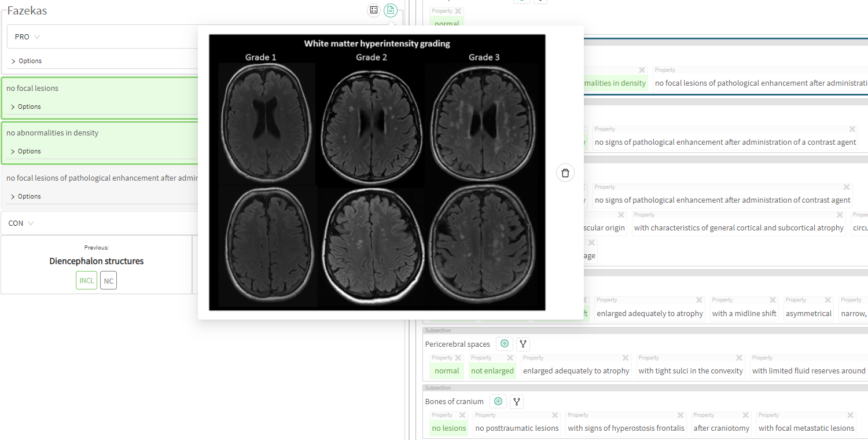868x440 pixels.
Task: Remove the 'abnormalities in density' property chip
Action: [642, 70]
